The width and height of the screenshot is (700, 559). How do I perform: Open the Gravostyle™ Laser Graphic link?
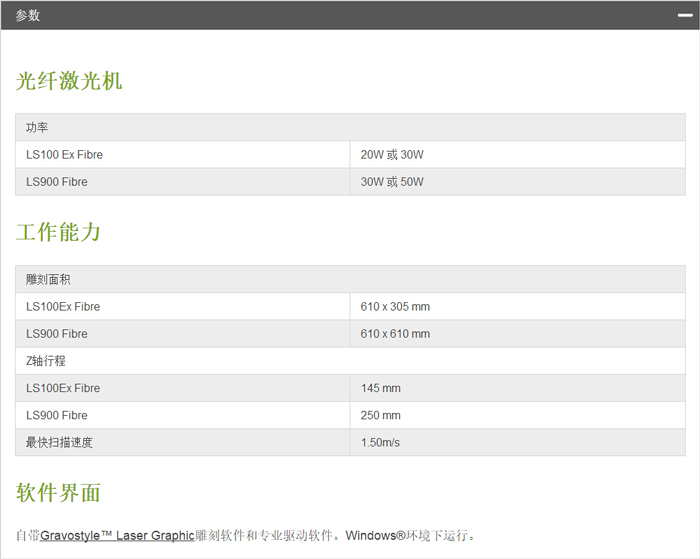click(x=117, y=535)
